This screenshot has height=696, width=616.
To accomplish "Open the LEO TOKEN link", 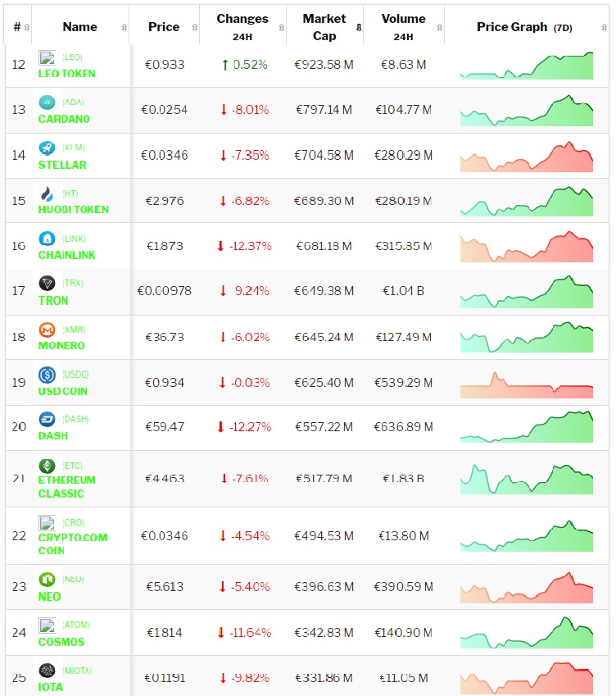I will (x=66, y=74).
